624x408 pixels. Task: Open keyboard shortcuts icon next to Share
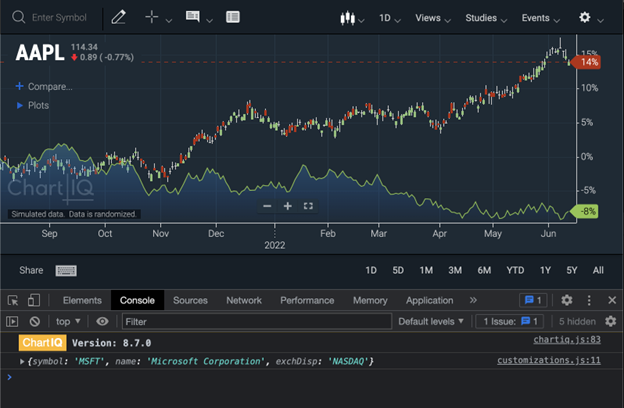click(x=66, y=271)
